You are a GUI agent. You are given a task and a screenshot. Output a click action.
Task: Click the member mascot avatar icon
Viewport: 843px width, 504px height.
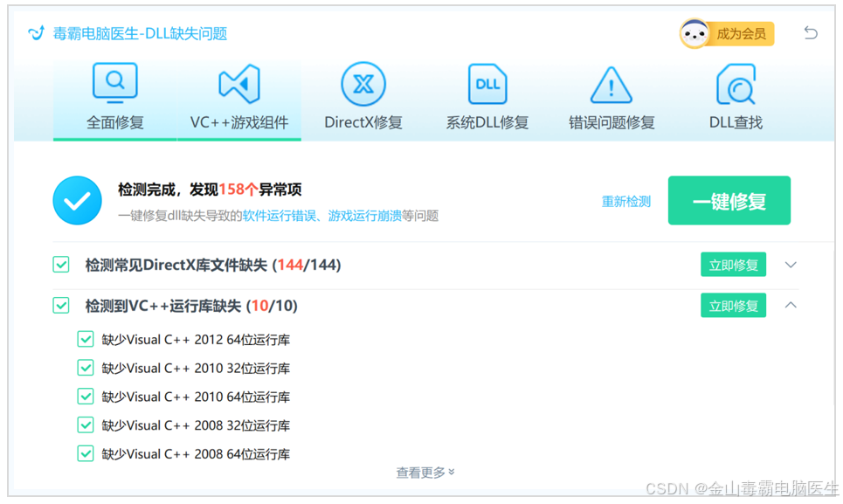point(694,34)
